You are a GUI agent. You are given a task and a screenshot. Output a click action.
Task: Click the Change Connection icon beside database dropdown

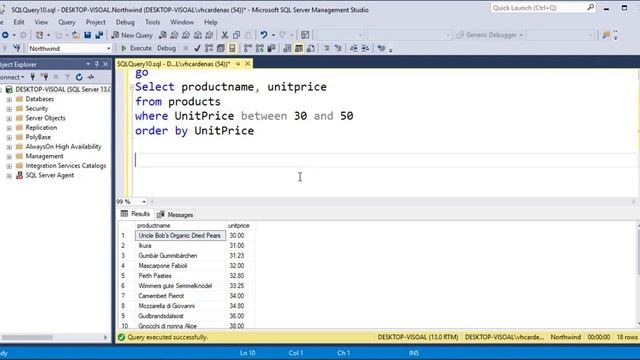17,48
